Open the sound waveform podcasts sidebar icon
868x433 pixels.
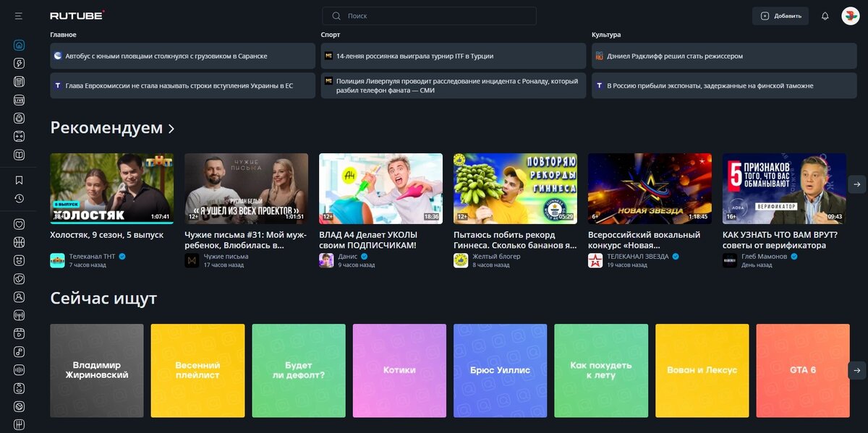19,370
